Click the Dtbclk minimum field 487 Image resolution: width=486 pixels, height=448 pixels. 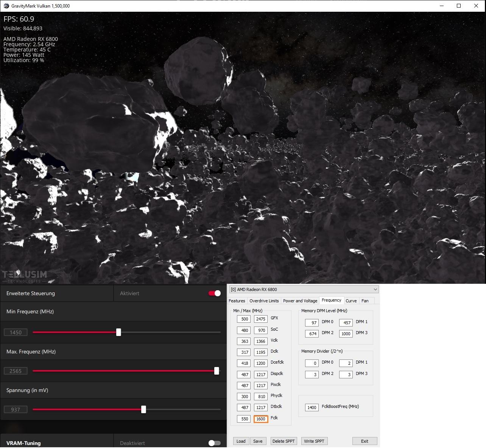pyautogui.click(x=244, y=408)
